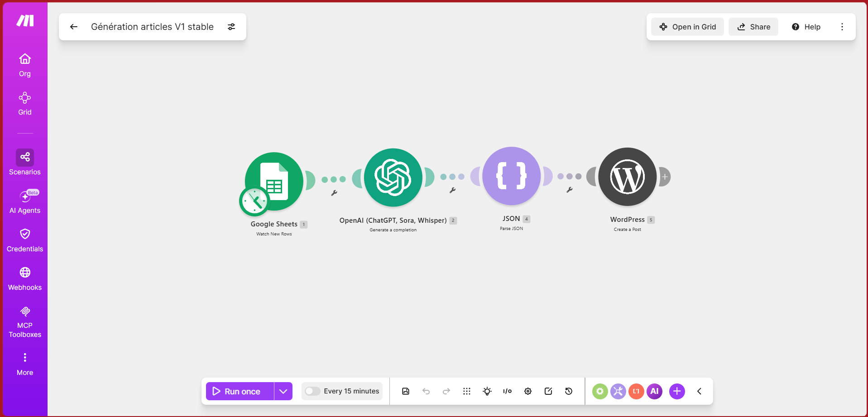Click the Google Sheets module label
Viewport: 868px width, 417px height.
[274, 224]
